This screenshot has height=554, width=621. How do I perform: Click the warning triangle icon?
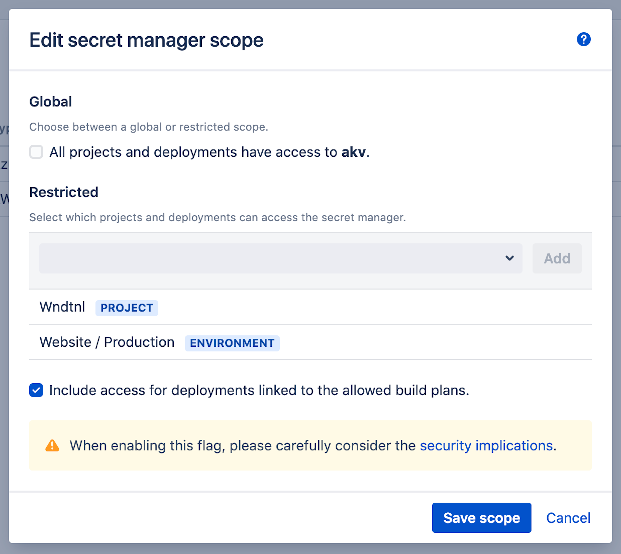coord(52,445)
